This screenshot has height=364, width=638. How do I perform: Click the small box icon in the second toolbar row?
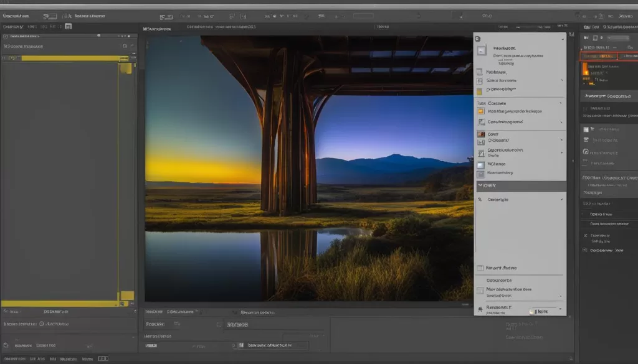[68, 26]
